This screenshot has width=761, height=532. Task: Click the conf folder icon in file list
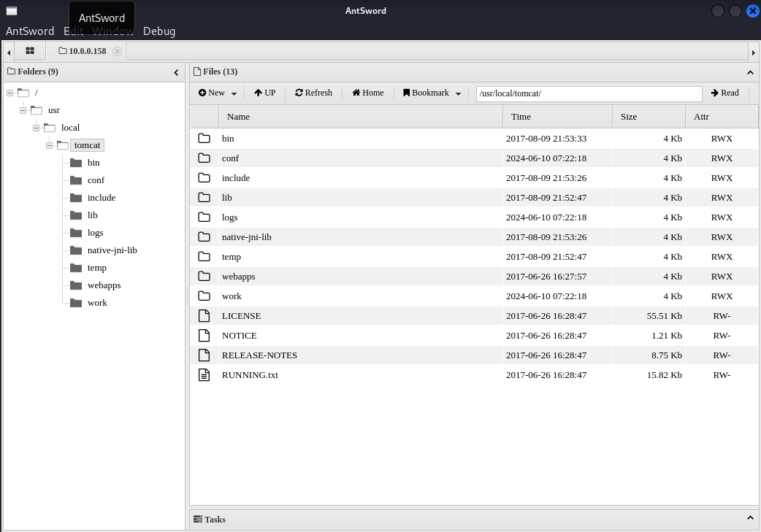coord(204,158)
